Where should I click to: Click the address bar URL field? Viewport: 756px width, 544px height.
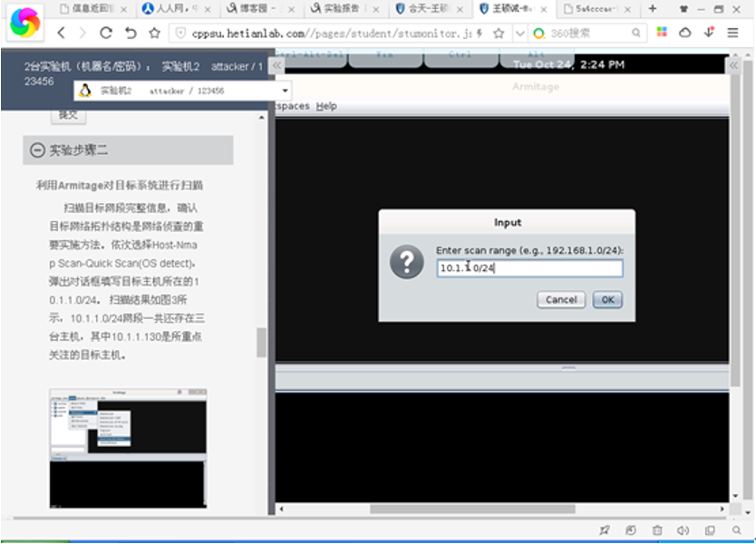(x=331, y=34)
